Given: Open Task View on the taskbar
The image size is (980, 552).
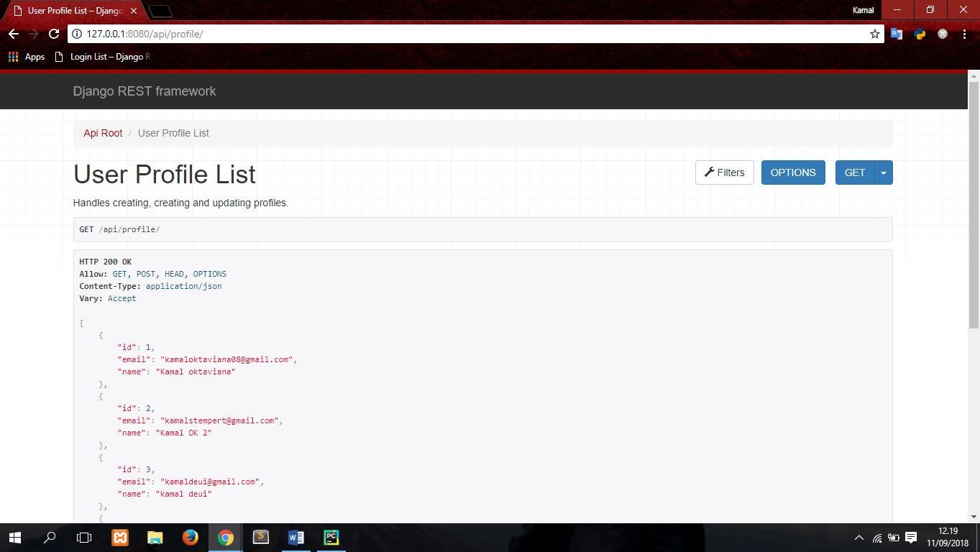Looking at the screenshot, I should coord(84,538).
